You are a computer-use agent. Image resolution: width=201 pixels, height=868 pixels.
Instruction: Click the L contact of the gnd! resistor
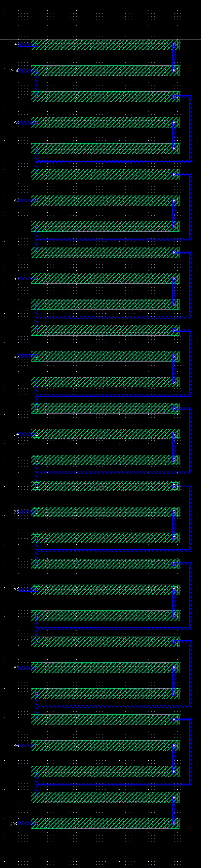coord(36,823)
